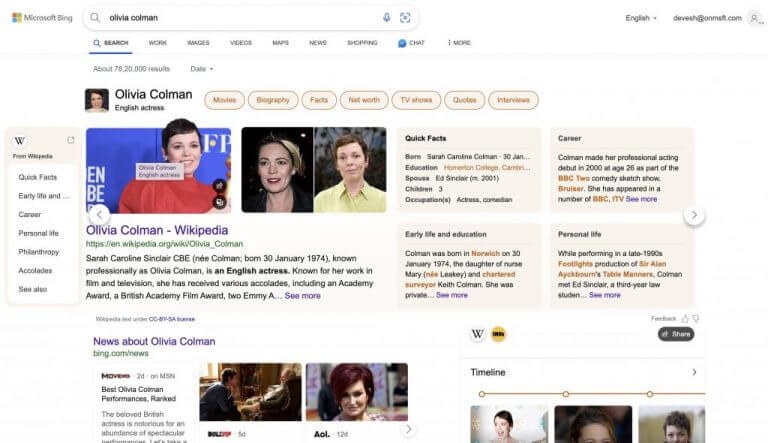Switch to the Work tab
The height and width of the screenshot is (443, 768).
tap(158, 43)
